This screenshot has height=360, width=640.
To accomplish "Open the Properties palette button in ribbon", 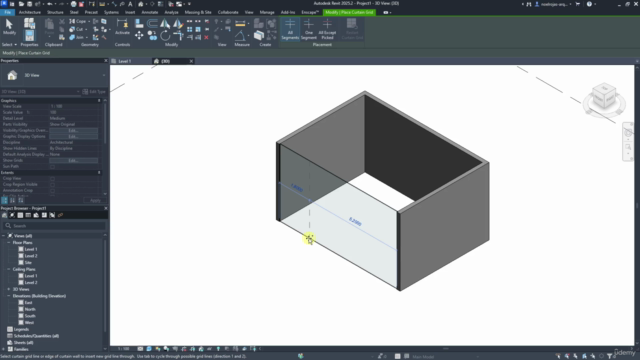I will (x=29, y=36).
